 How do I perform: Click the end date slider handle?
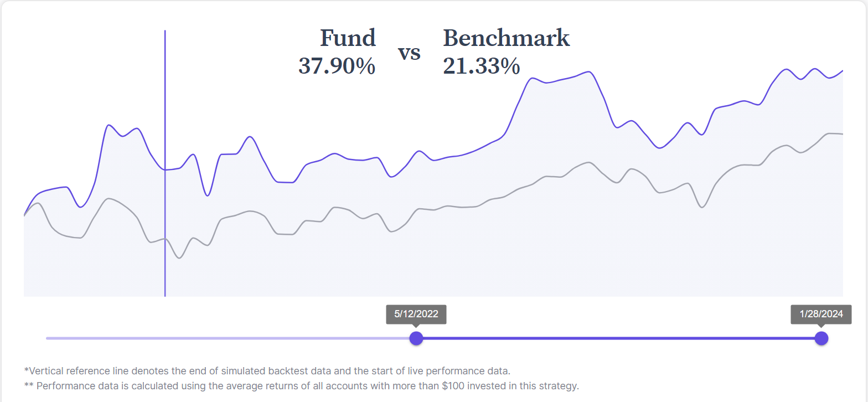click(x=821, y=338)
